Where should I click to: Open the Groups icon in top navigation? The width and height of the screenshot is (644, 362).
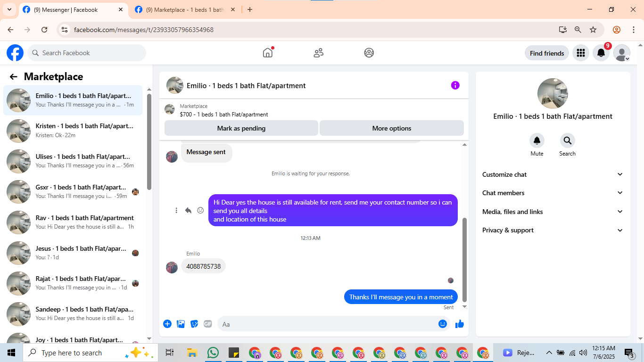point(369,53)
